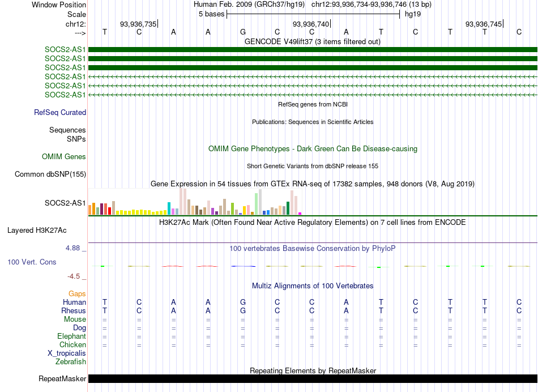This screenshot has width=538, height=392.
Task: Select the Chicken alignment row label
Action: [x=72, y=344]
